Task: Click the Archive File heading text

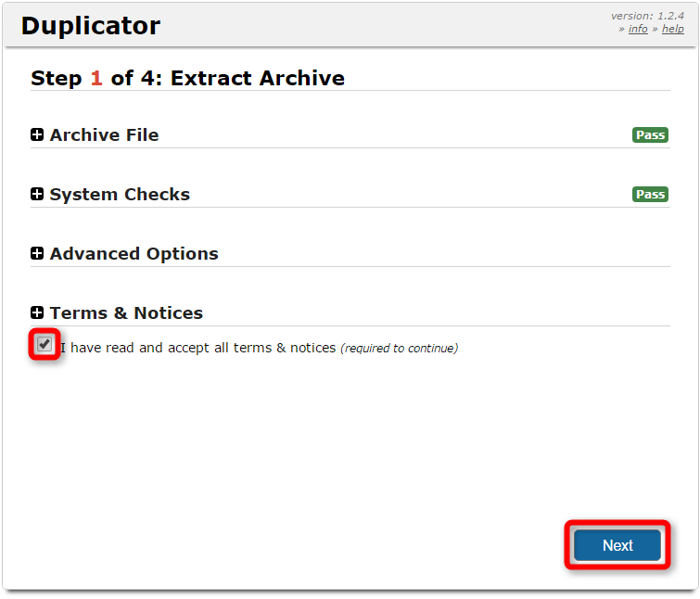Action: pyautogui.click(x=104, y=134)
